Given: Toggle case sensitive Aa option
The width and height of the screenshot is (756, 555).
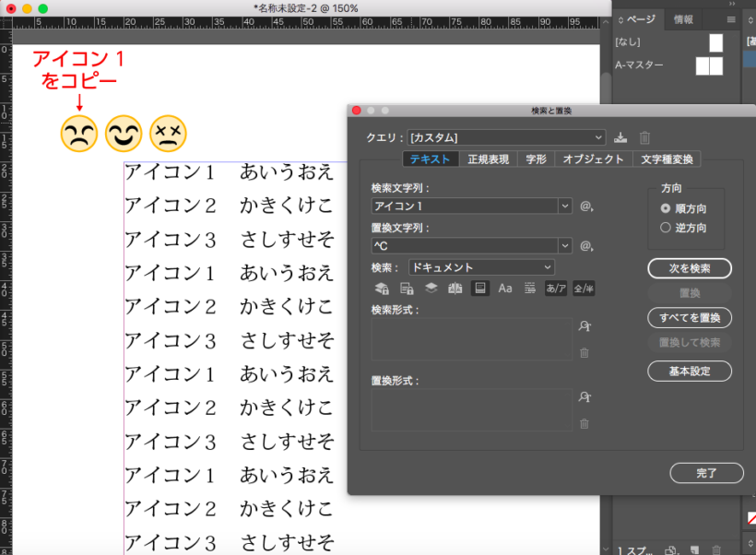Looking at the screenshot, I should [x=504, y=289].
